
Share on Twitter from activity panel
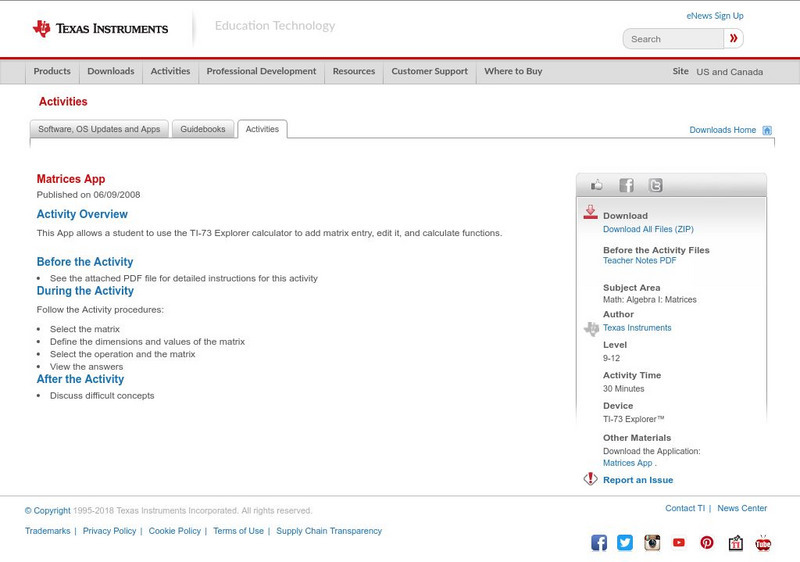(x=655, y=185)
